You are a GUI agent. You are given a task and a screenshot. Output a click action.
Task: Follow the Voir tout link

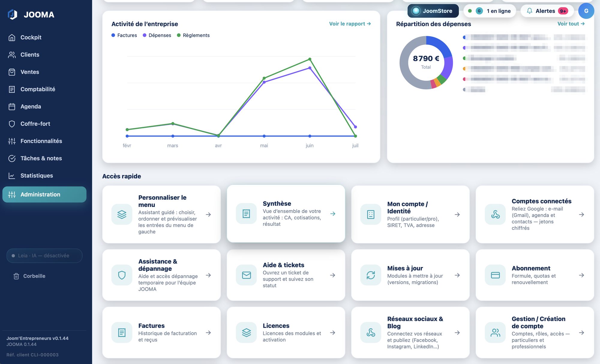571,24
